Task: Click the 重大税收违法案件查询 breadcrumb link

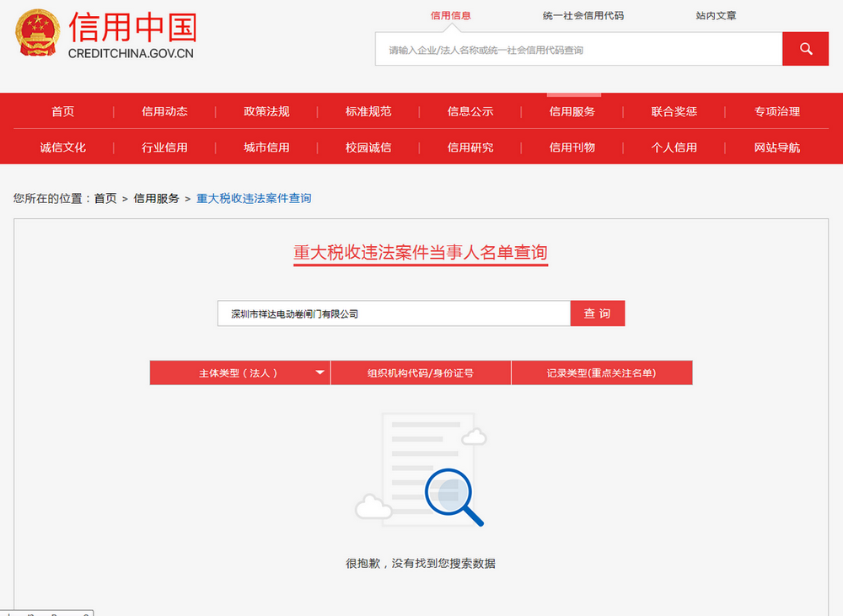Action: click(x=254, y=199)
